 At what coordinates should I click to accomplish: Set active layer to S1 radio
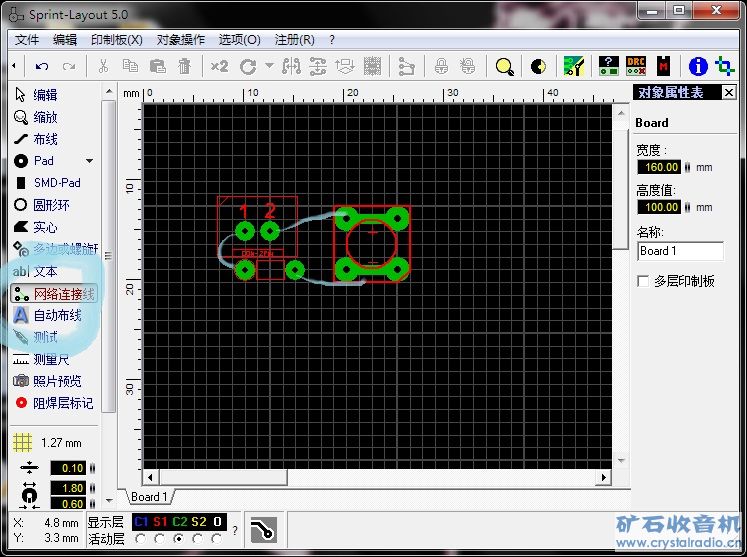tap(160, 539)
